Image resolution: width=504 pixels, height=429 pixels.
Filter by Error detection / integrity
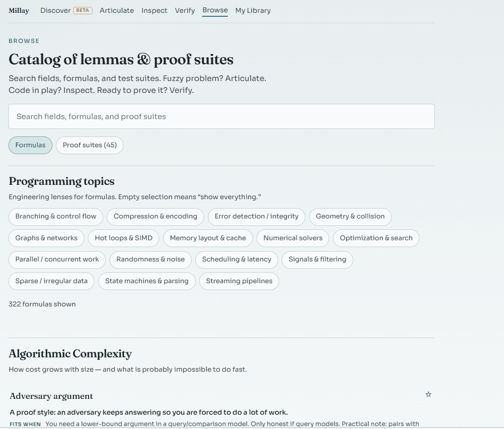(x=256, y=216)
